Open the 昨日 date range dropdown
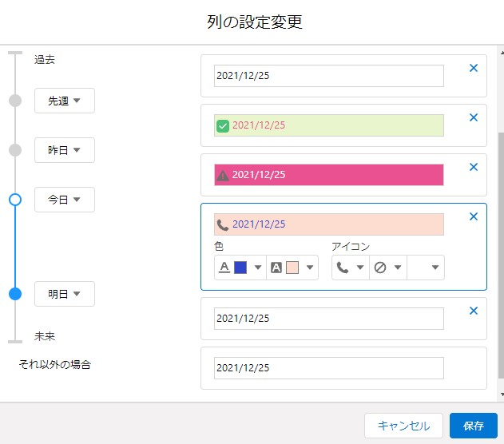Viewport: 504px width, 444px height. coord(65,150)
